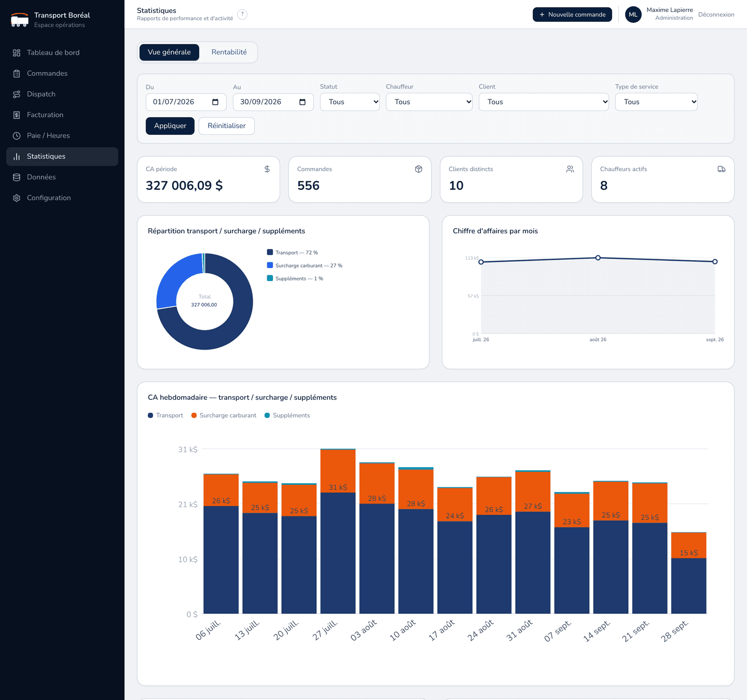
Task: Click the dollar icon on CA période card
Action: [267, 169]
